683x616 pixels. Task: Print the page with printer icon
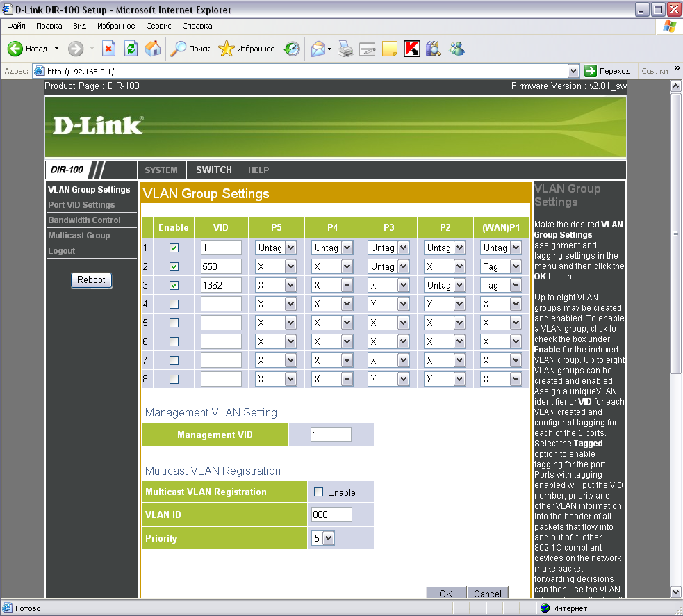[345, 49]
